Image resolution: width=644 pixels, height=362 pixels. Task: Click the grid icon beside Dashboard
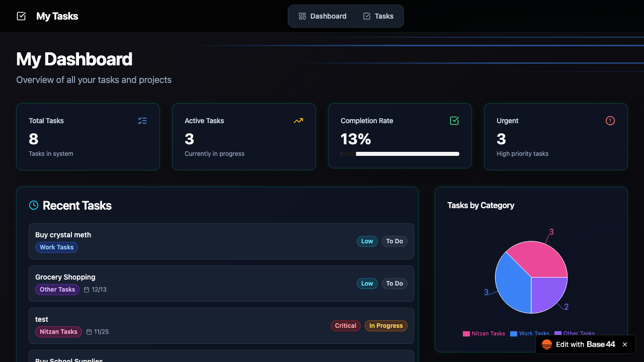pyautogui.click(x=302, y=16)
